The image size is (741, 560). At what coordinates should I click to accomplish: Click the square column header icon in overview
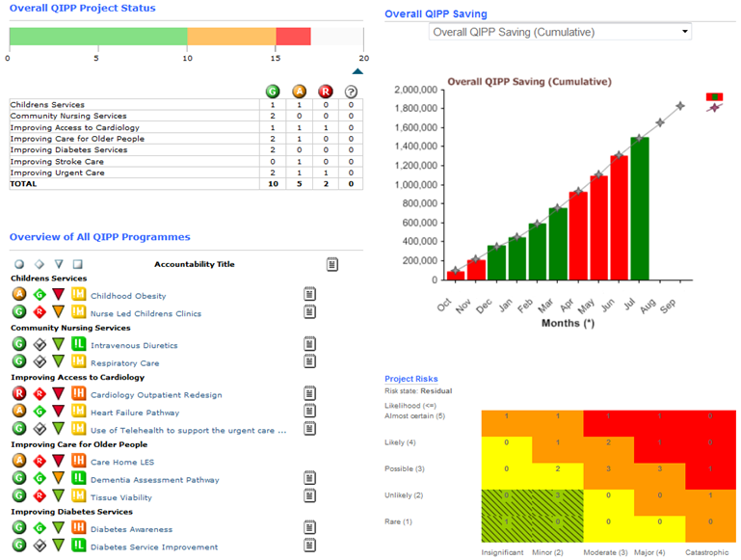[78, 264]
